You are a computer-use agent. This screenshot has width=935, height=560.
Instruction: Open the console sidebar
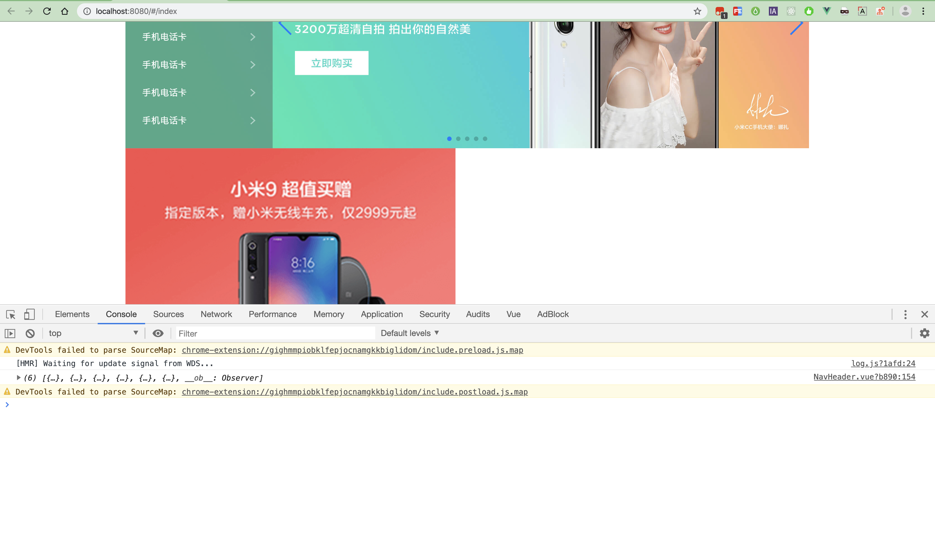coord(9,333)
